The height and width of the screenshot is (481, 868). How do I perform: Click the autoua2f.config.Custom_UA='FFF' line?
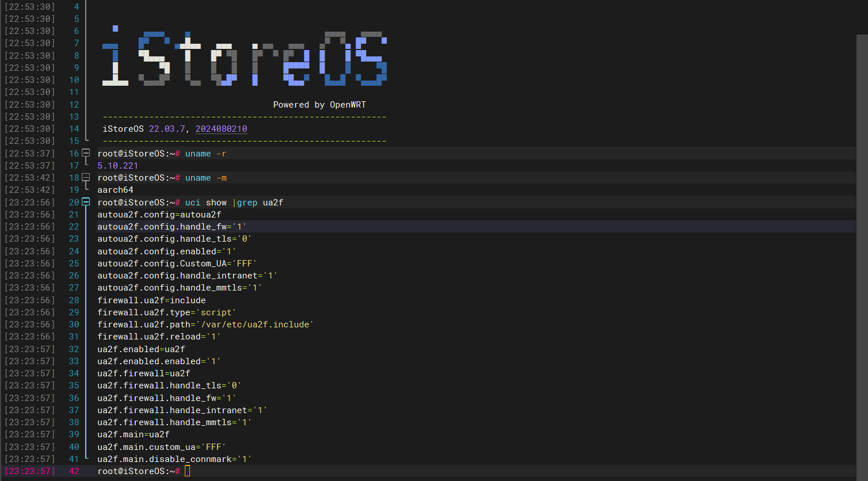click(x=177, y=264)
